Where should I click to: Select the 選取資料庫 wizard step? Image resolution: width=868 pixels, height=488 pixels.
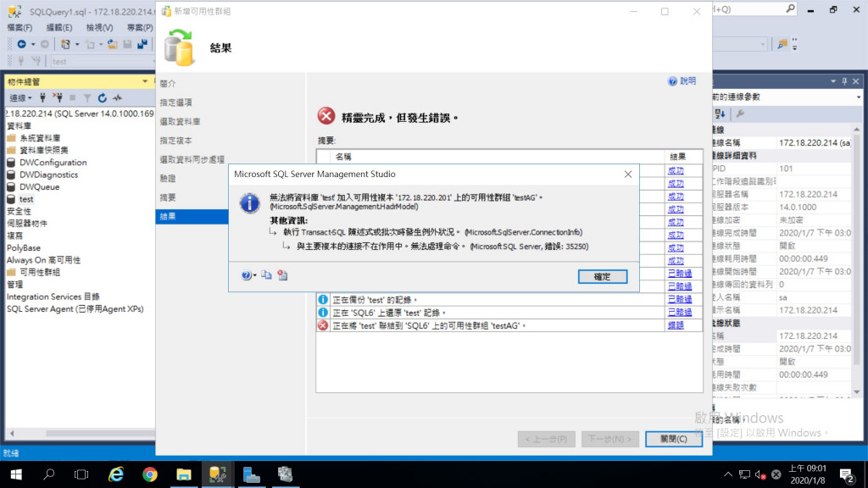click(180, 121)
